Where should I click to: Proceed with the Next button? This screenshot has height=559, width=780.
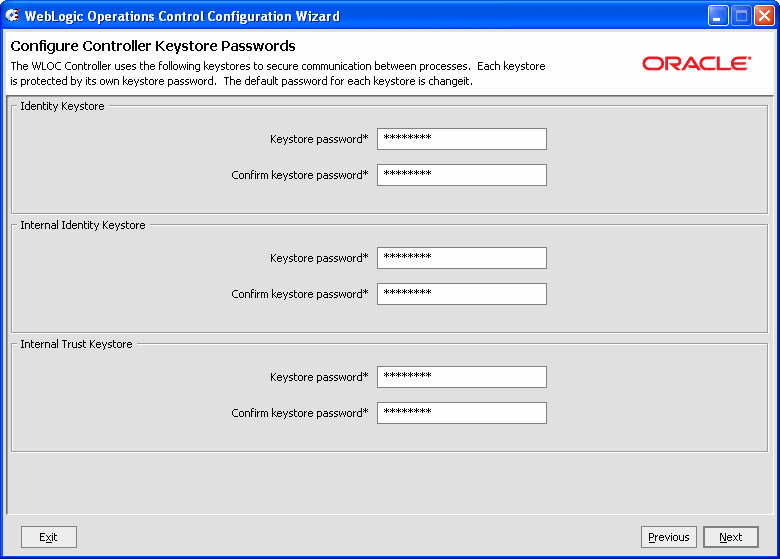[x=731, y=537]
